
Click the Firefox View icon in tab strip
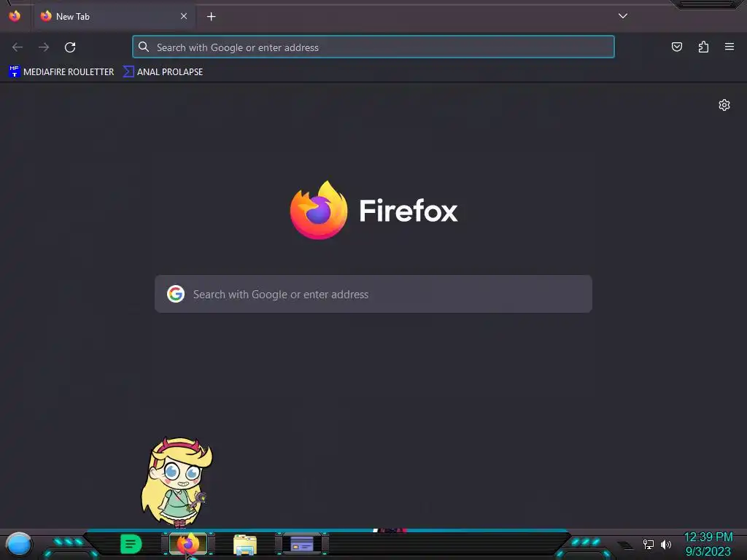click(x=15, y=16)
